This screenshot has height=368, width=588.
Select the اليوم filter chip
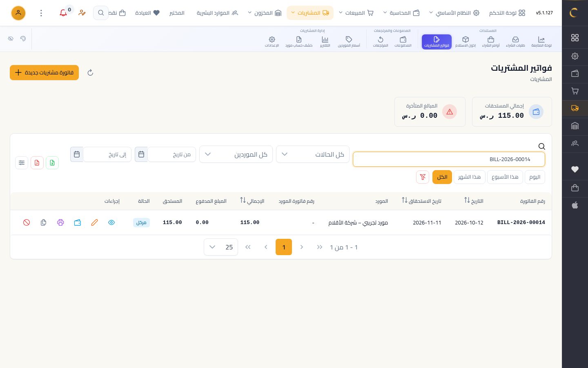[535, 177]
